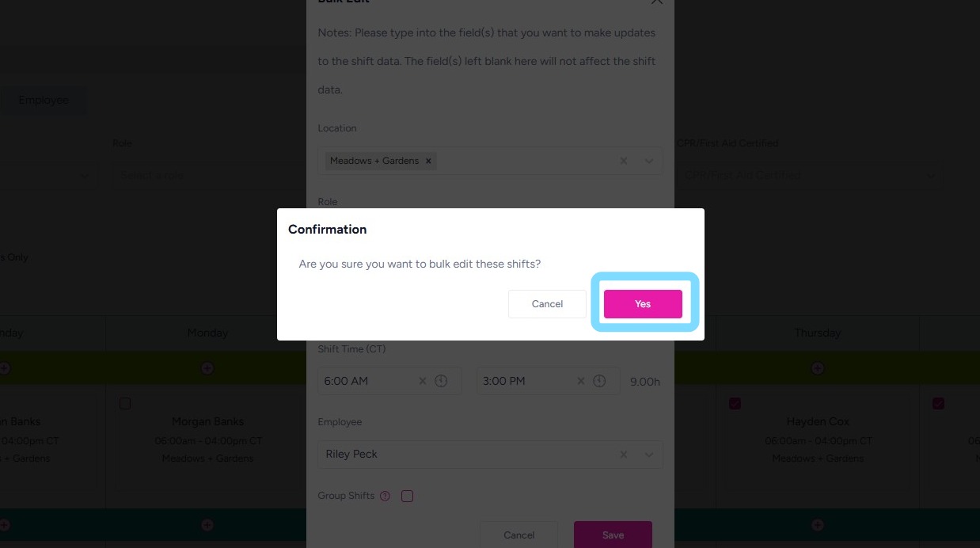Image resolution: width=980 pixels, height=548 pixels.
Task: Switch to the Employee tab
Action: [x=44, y=101]
